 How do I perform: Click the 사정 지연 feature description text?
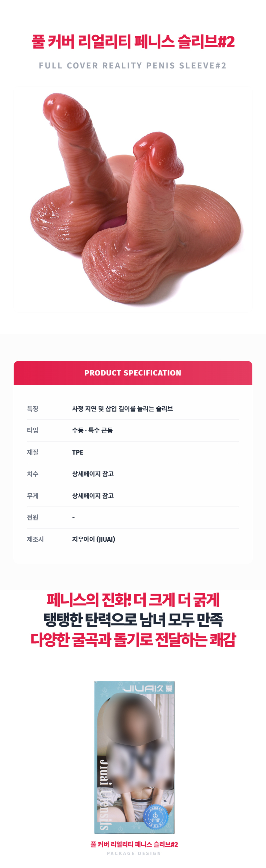click(122, 409)
